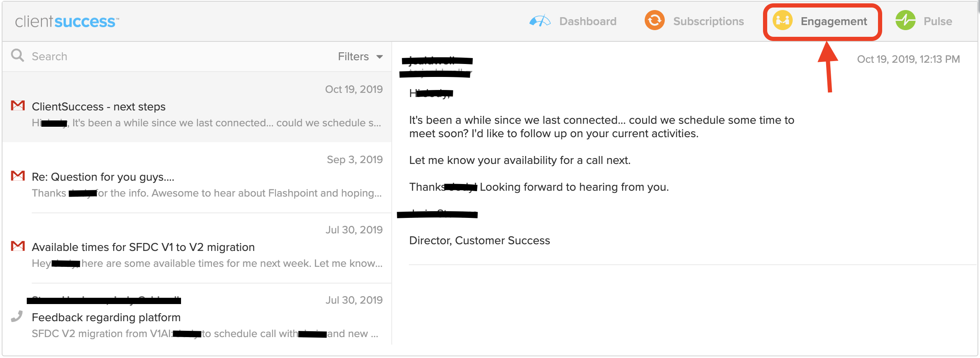The width and height of the screenshot is (980, 358).
Task: Click the green Pulse heartbeat icon
Action: click(906, 20)
